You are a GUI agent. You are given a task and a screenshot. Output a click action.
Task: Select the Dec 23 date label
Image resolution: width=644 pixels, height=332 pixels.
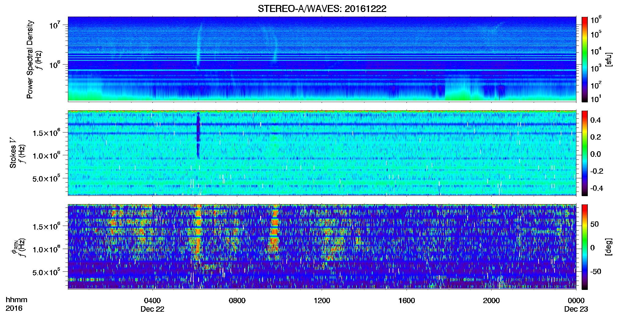tap(576, 309)
